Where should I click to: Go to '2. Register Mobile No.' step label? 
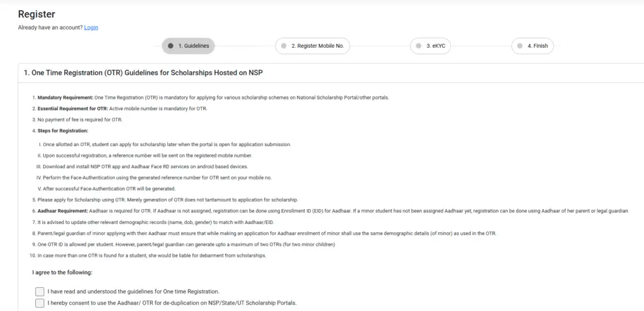click(320, 46)
